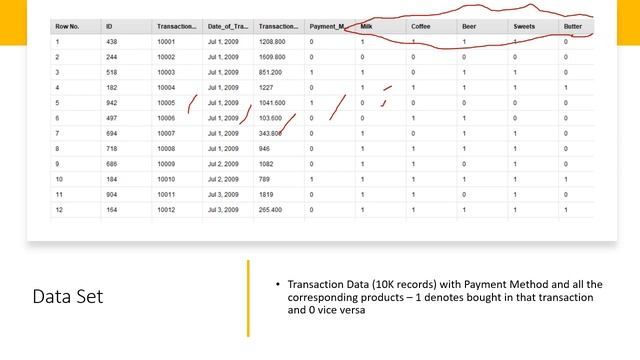Select transaction number '10012'
Image resolution: width=640 pixels, height=360 pixels.
click(166, 210)
